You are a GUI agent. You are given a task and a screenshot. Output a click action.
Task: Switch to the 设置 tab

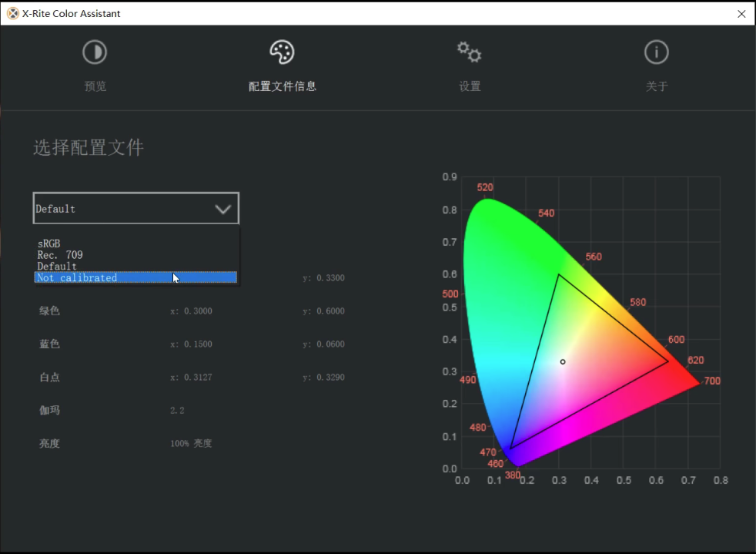469,86
